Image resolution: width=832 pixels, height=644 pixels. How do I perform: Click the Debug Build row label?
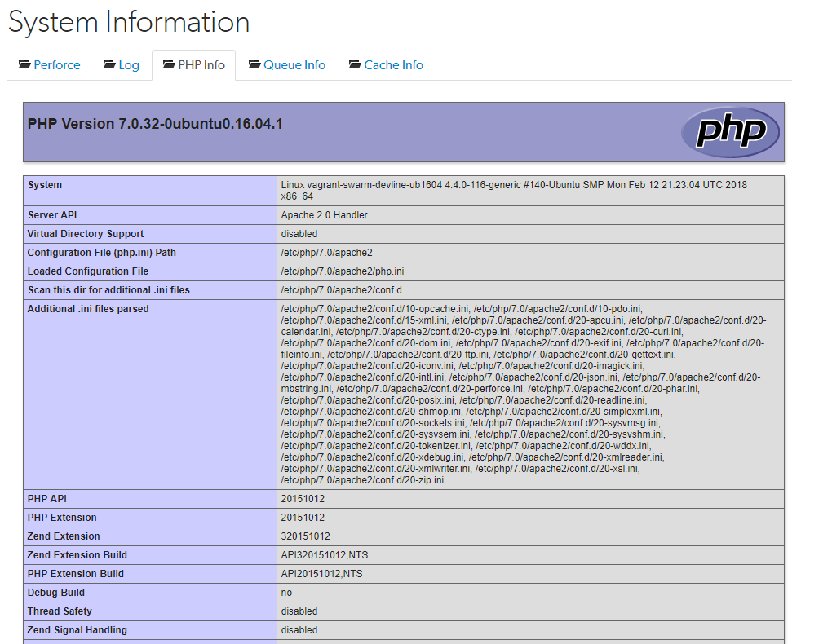coord(55,593)
